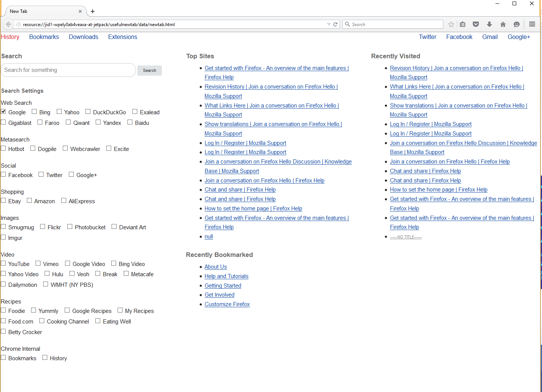Click the Firefox Hello chat icon
Screen dimensions: 542x392
point(517,24)
